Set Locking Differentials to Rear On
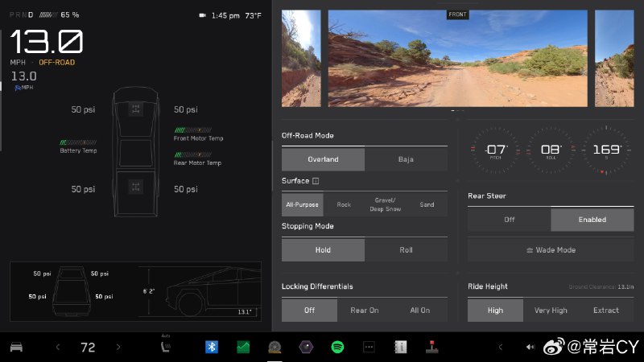 [365, 311]
